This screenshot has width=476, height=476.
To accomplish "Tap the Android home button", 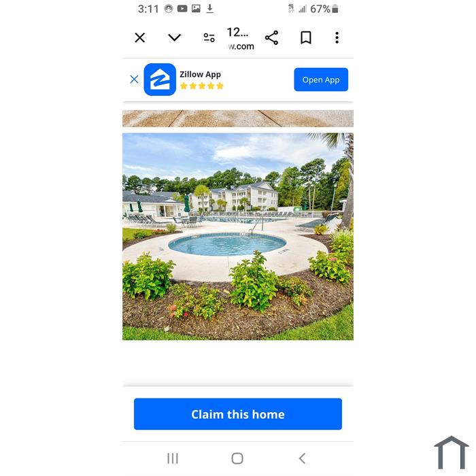I will point(237,458).
